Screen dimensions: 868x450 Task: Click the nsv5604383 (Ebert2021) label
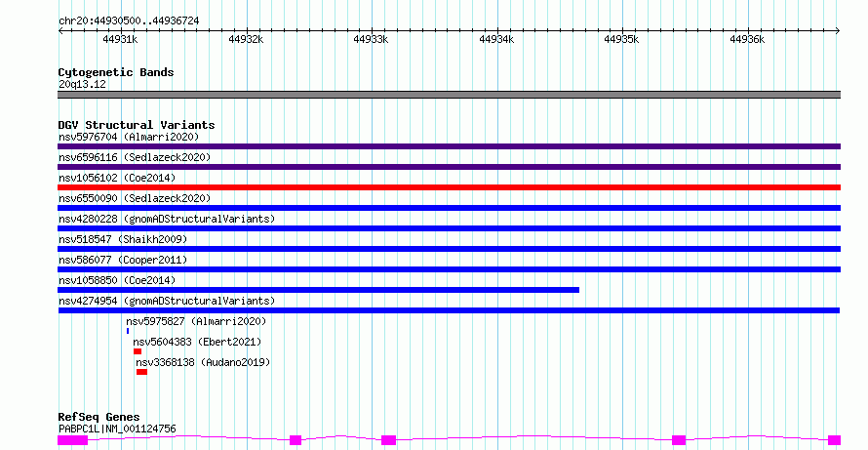[197, 342]
